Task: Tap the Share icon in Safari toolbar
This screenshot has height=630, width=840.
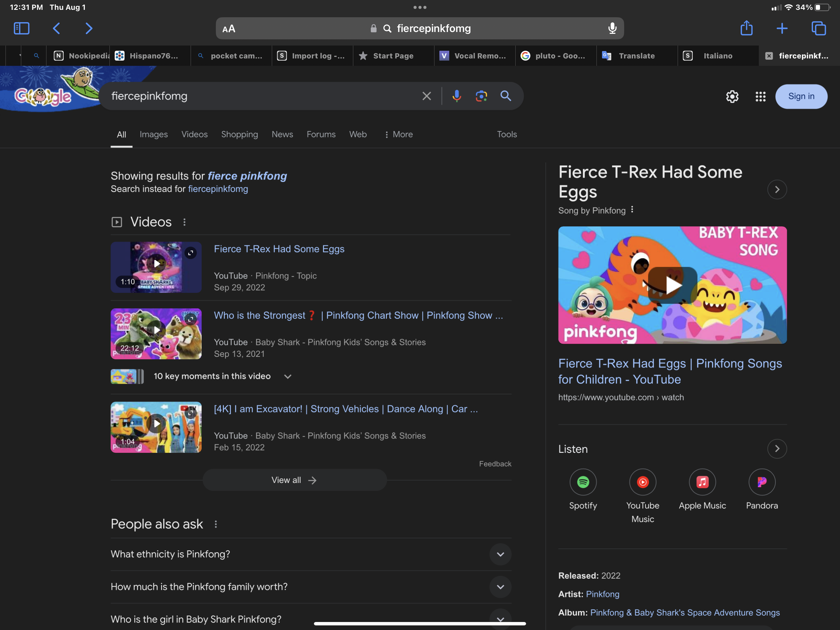Action: coord(746,28)
